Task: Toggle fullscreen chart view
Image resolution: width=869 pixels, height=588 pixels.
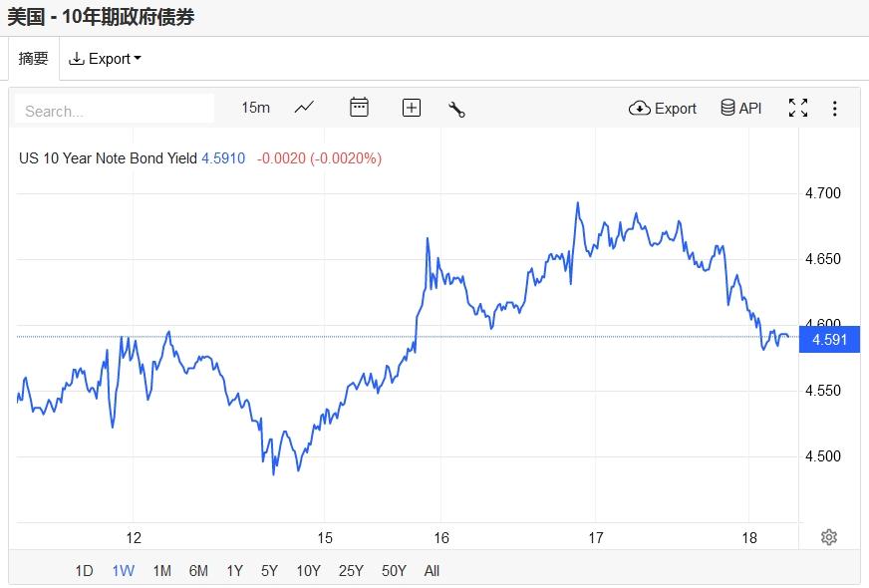Action: coord(798,108)
